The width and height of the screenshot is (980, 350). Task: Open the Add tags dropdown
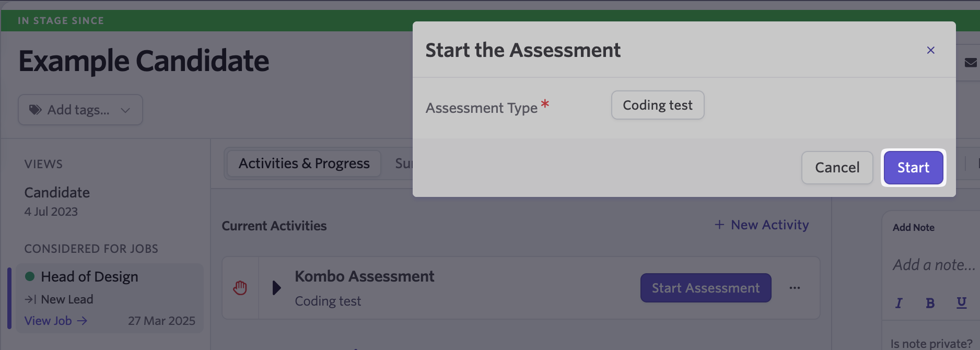[x=80, y=110]
